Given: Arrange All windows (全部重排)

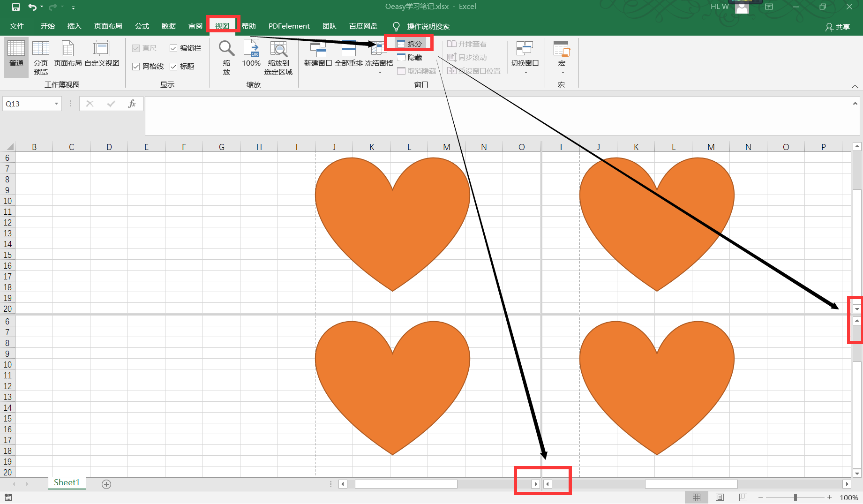Looking at the screenshot, I should (349, 53).
